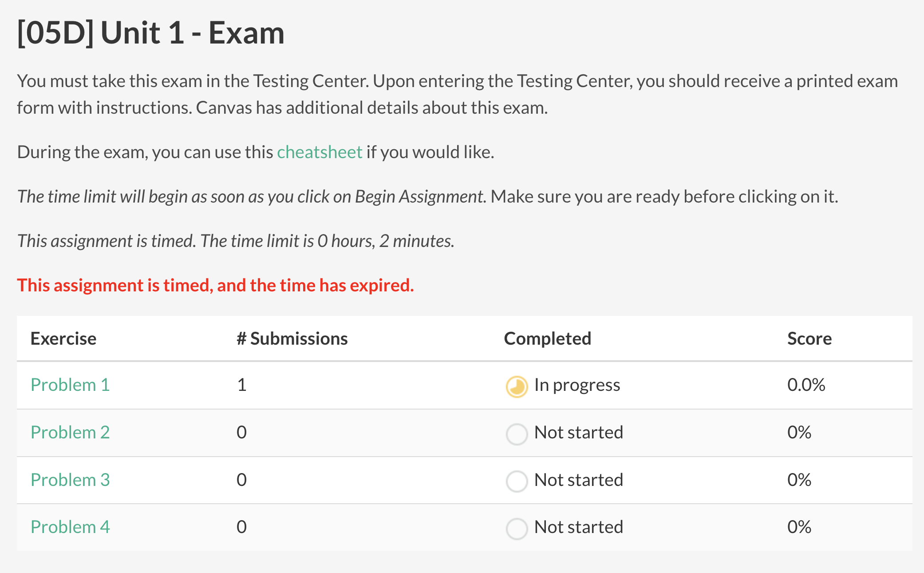Open the cheatsheet link
Viewport: 924px width, 573px height.
(x=319, y=152)
